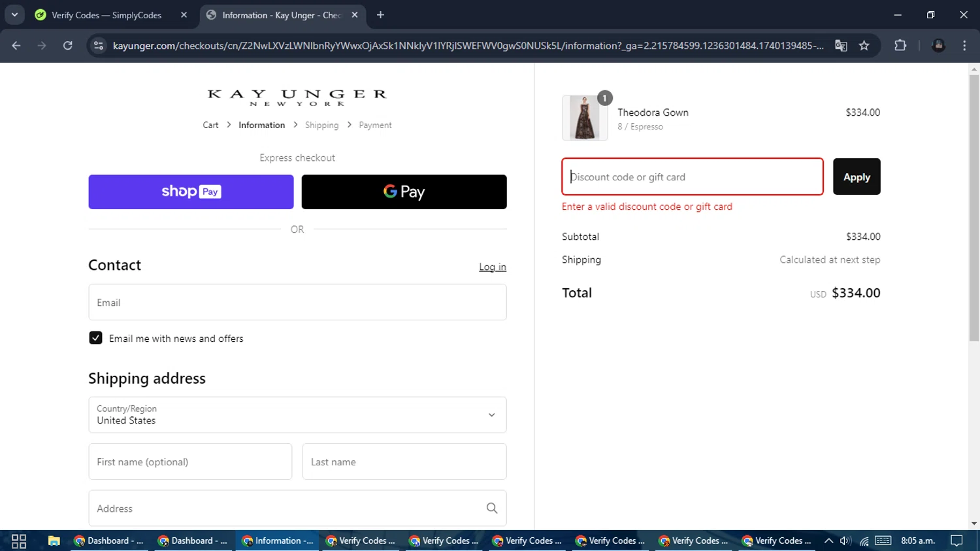Open the touch keyboard tray icon
The image size is (980, 551).
coord(883,541)
